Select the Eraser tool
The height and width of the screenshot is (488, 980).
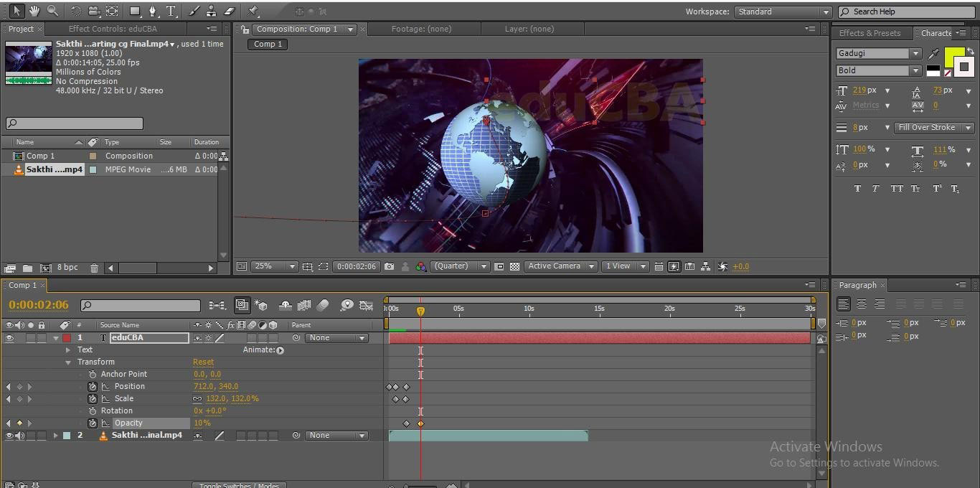click(230, 11)
